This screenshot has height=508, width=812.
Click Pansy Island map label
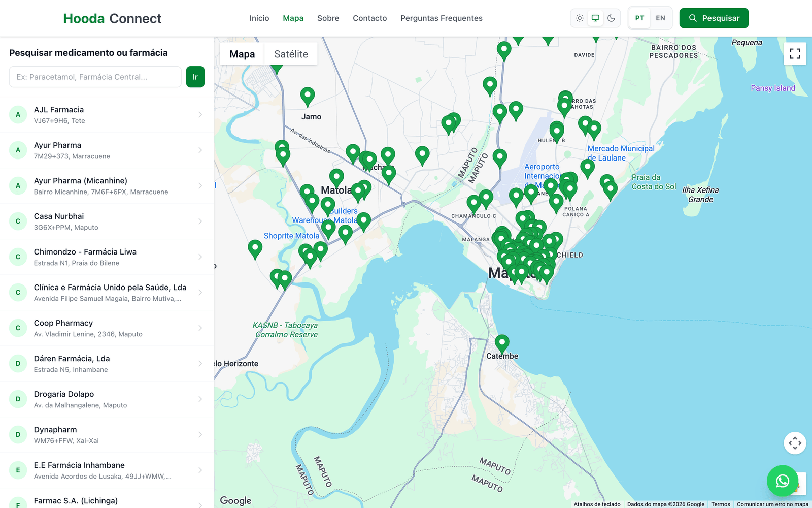[772, 88]
